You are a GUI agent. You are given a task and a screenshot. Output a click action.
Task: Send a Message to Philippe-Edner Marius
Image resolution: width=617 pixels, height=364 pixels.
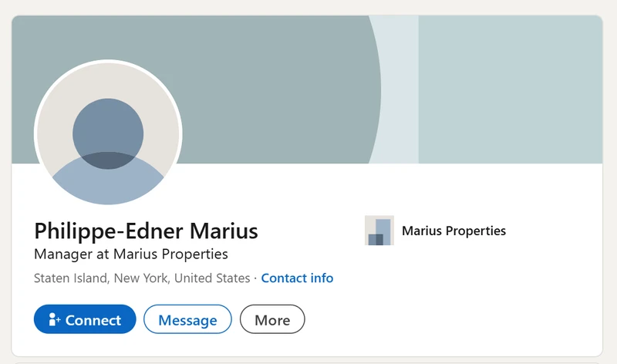point(187,319)
